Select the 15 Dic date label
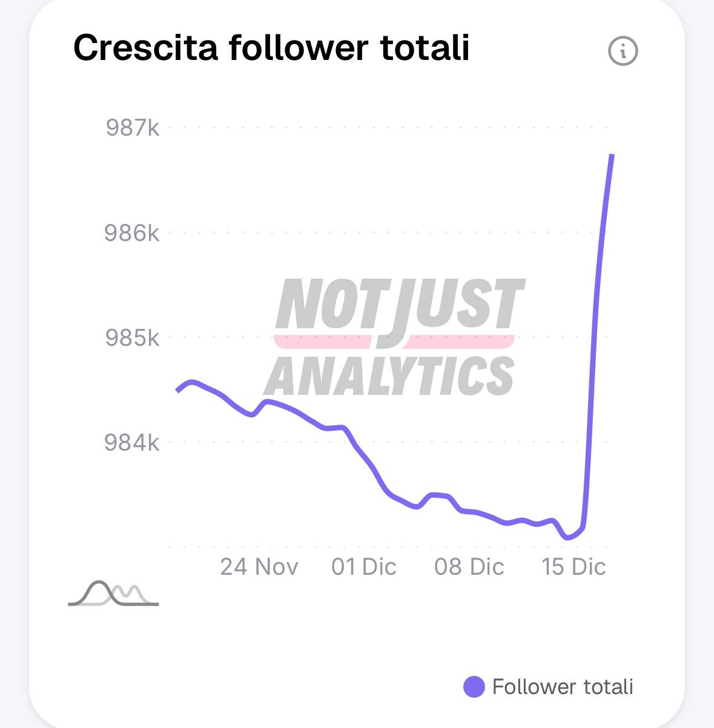This screenshot has height=728, width=714. coord(574,567)
